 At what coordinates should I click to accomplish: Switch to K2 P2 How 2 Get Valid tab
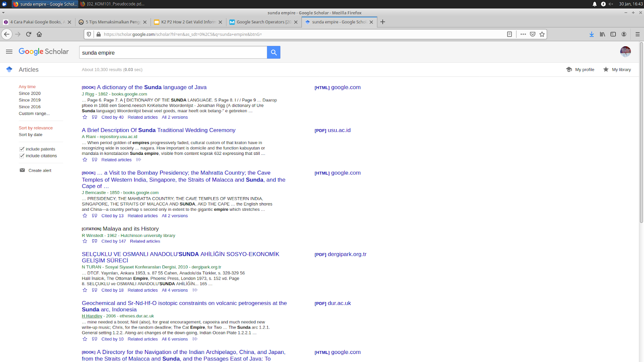coord(188,22)
